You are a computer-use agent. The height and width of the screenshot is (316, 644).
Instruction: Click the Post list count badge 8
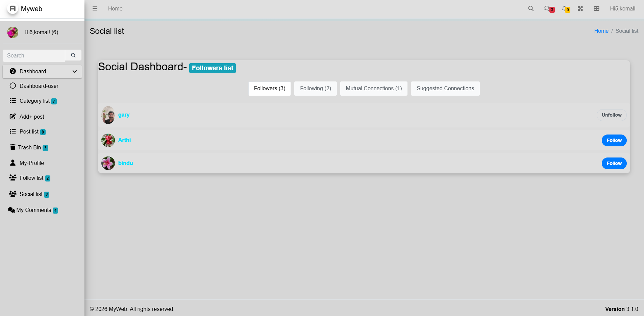pos(43,132)
